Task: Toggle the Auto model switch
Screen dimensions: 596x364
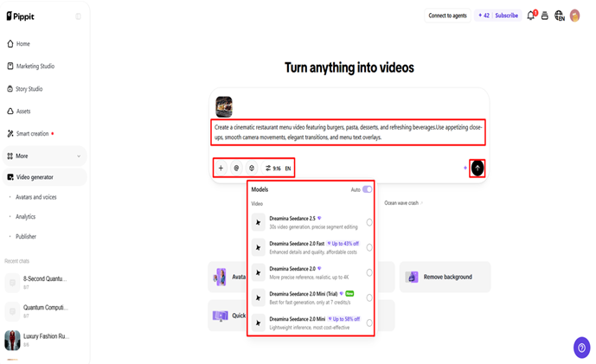Action: [x=367, y=189]
